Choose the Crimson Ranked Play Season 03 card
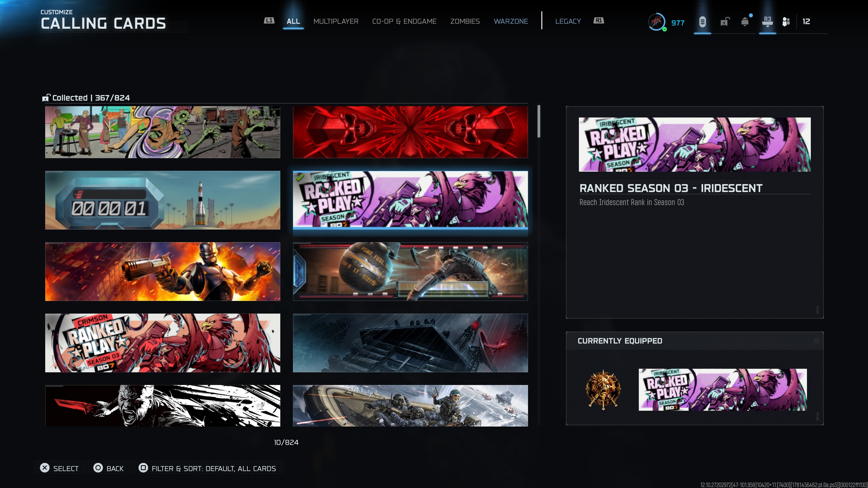The image size is (868, 488). (163, 343)
